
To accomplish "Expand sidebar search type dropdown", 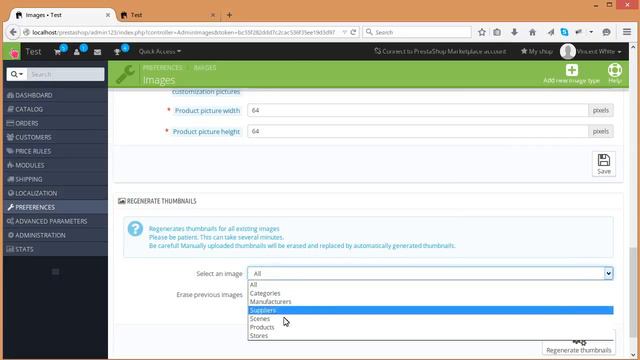I will (17, 74).
